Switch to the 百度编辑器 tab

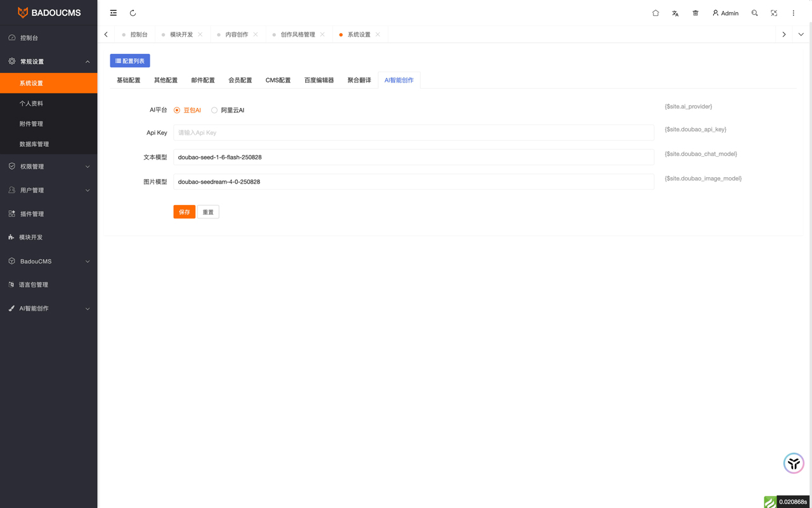[318, 80]
